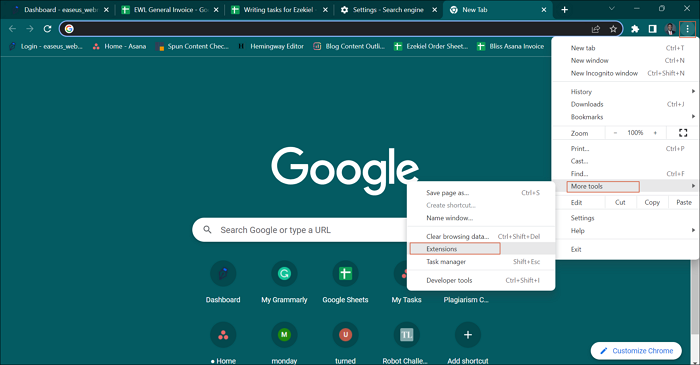Screen dimensions: 700x365
Task: Open the Blog Content Outline bookmark
Action: tap(349, 46)
